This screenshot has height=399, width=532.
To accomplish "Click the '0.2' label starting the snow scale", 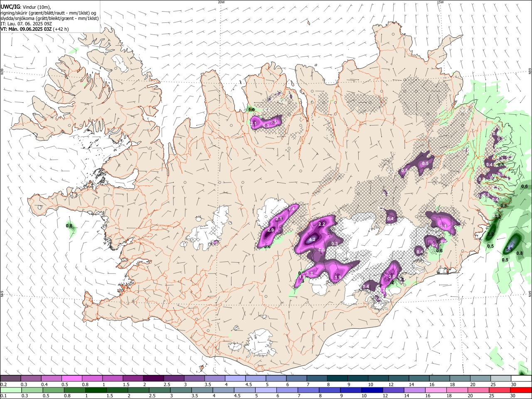I will (x=3, y=384).
